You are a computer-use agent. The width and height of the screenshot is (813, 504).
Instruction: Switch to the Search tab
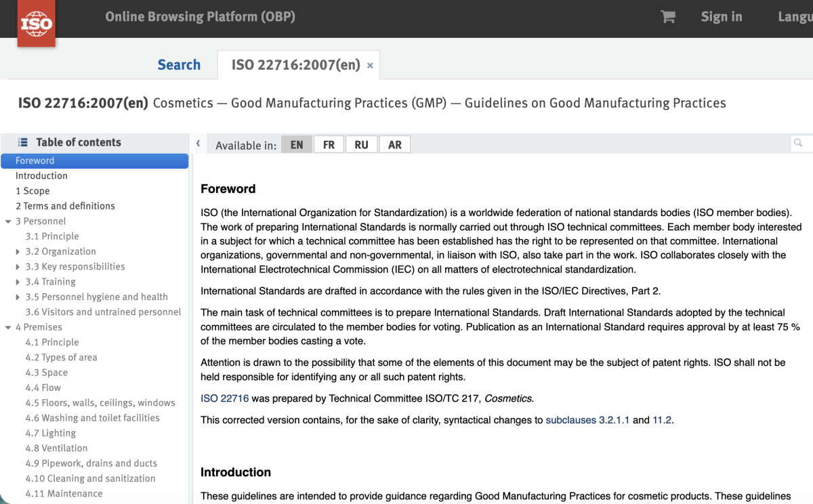point(179,65)
